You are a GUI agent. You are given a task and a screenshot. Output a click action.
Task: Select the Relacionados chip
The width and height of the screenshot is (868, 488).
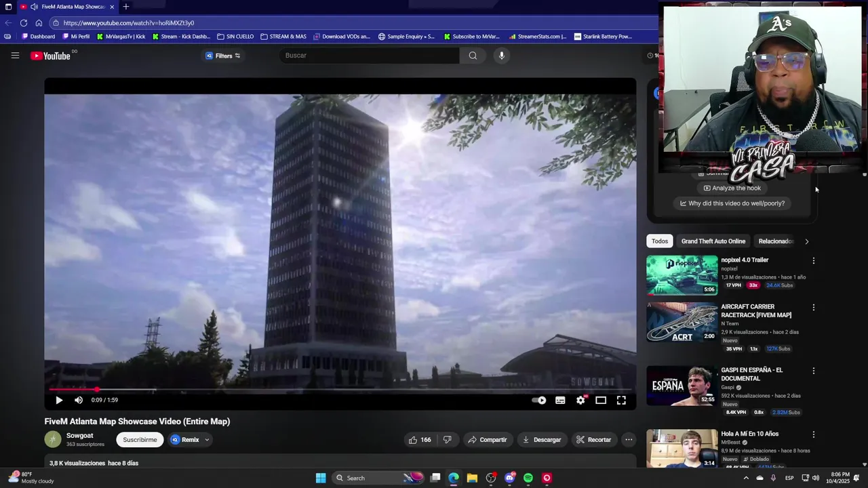click(774, 241)
